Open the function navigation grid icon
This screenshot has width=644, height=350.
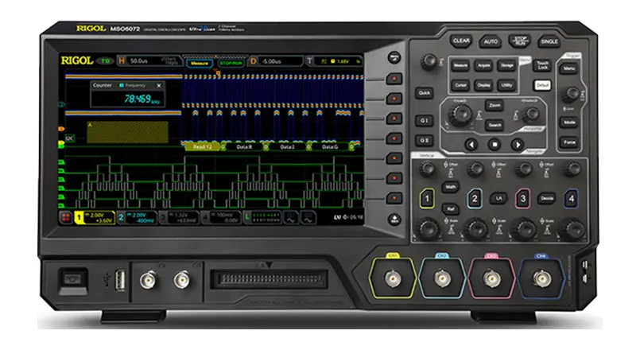coord(66,217)
